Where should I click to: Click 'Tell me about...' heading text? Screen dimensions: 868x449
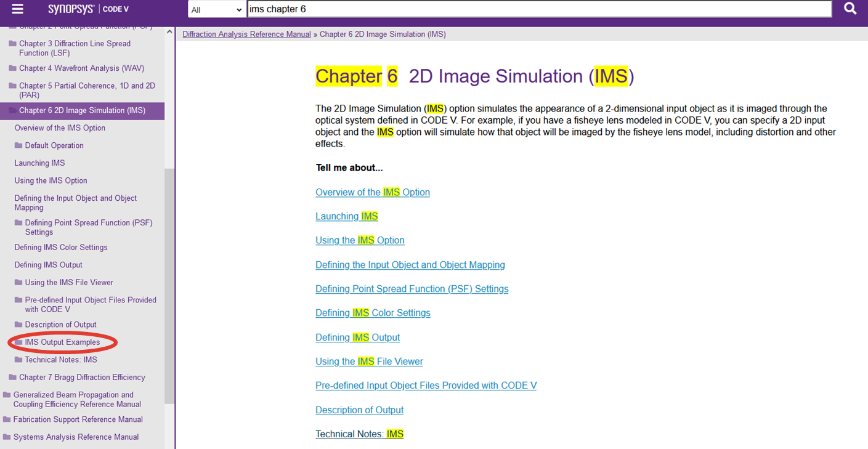tap(349, 168)
